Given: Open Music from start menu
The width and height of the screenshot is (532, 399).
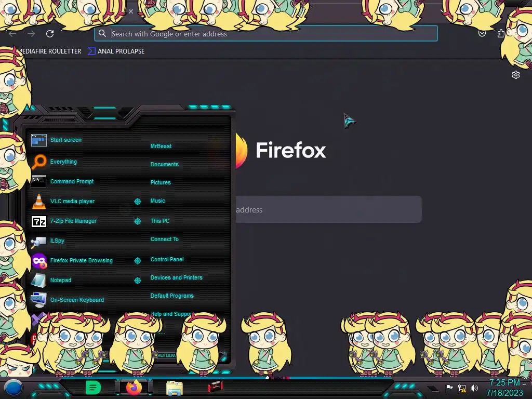Looking at the screenshot, I should click(158, 201).
